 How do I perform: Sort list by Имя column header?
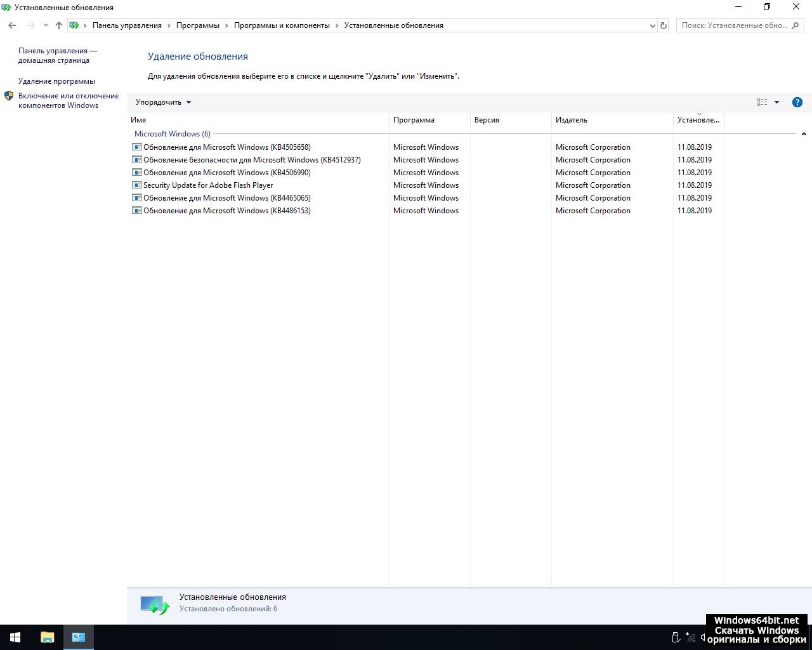pyautogui.click(x=138, y=120)
